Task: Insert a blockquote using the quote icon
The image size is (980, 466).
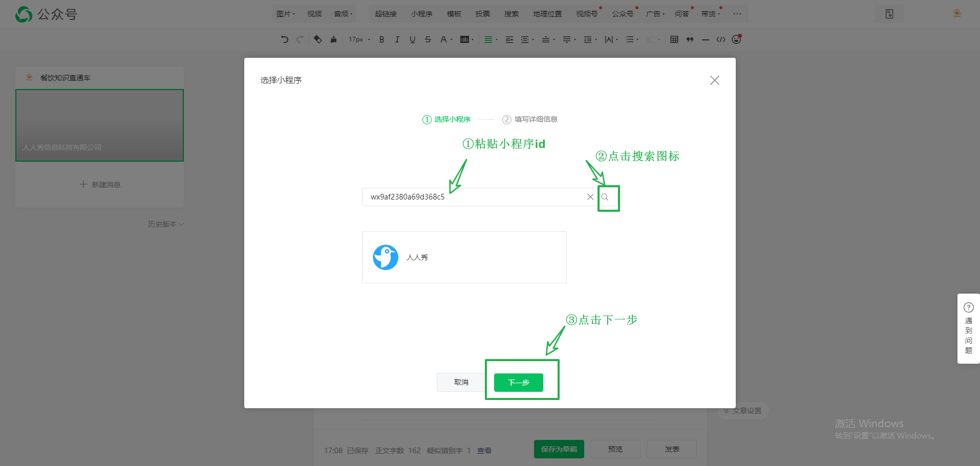Action: (690, 39)
